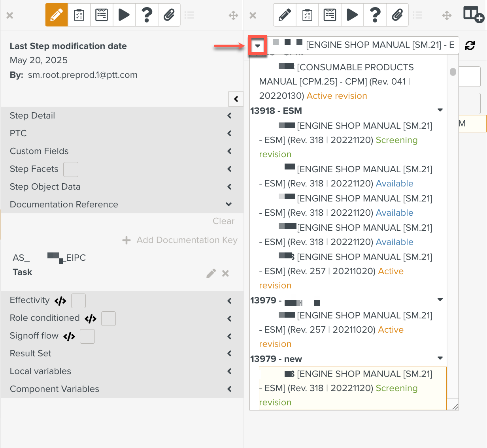Click the Clear link

coord(223,221)
